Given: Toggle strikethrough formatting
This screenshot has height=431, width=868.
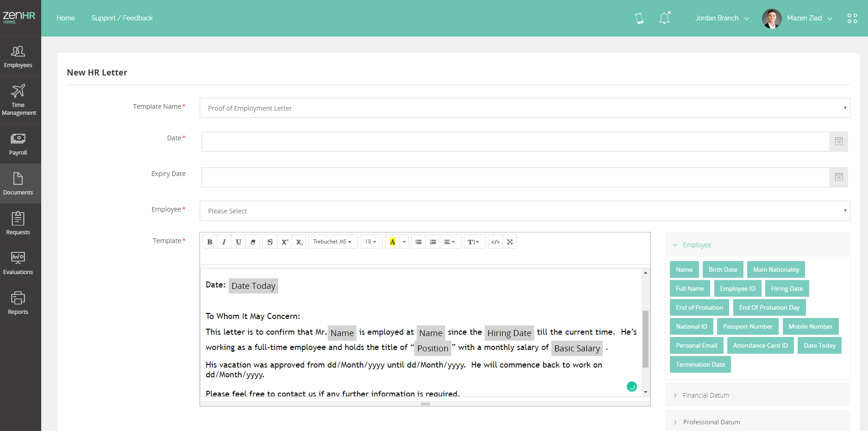Looking at the screenshot, I should [270, 242].
